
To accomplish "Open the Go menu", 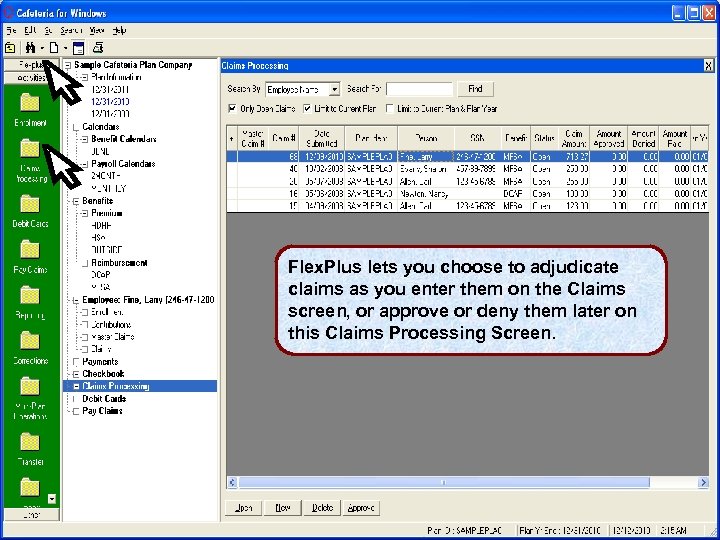I will point(49,30).
